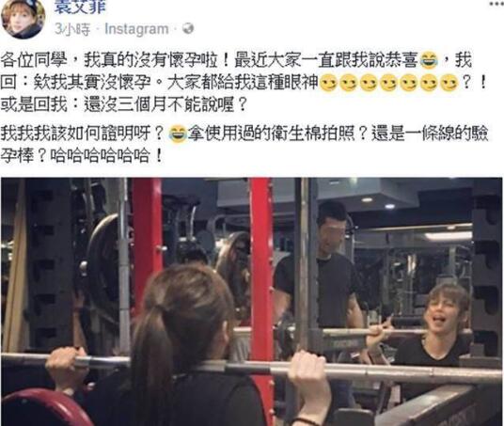Click the 哈哈哈哈哈哈 text at post end
The image size is (504, 426).
coord(101,156)
